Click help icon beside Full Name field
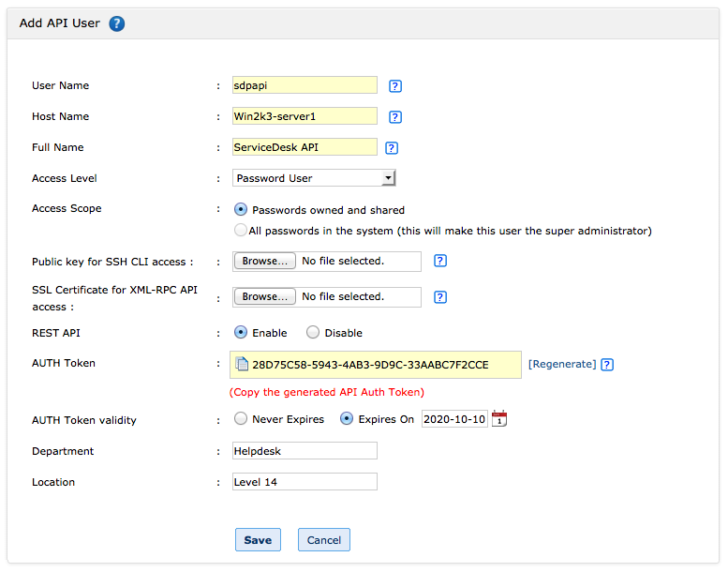Image resolution: width=728 pixels, height=572 pixels. [393, 148]
